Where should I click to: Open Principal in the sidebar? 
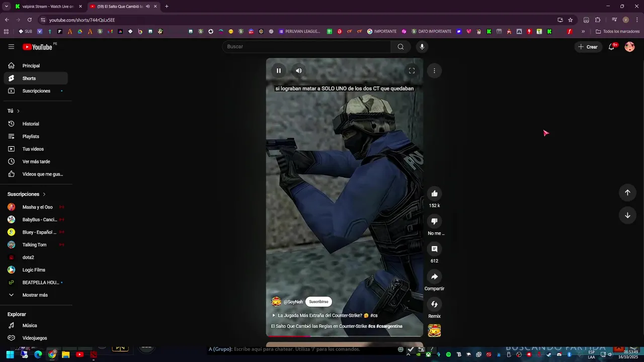pos(36,66)
